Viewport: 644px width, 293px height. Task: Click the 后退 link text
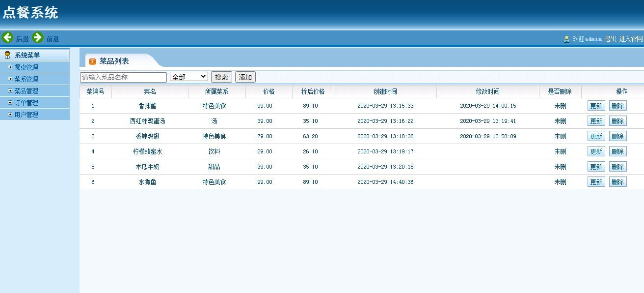pos(23,39)
